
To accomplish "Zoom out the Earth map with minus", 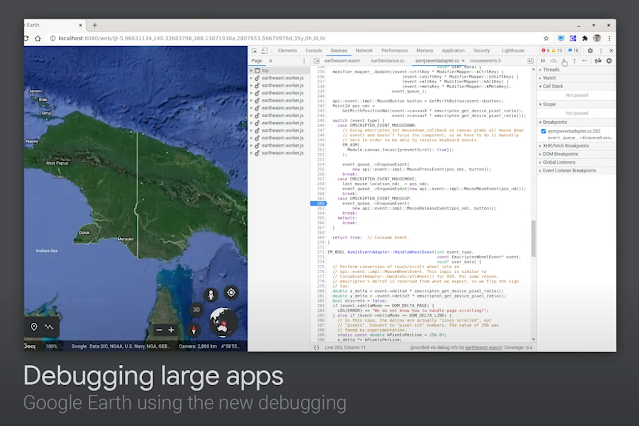I will pyautogui.click(x=159, y=330).
